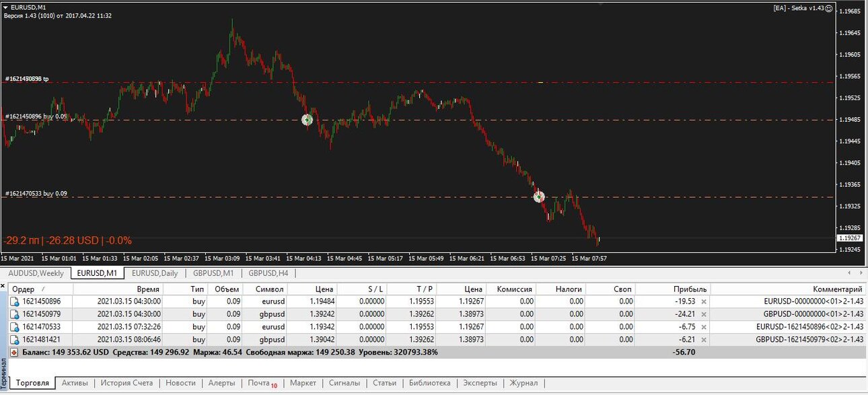The width and height of the screenshot is (868, 395).
Task: Click the buy entry marker at 1.19484
Action: (307, 120)
